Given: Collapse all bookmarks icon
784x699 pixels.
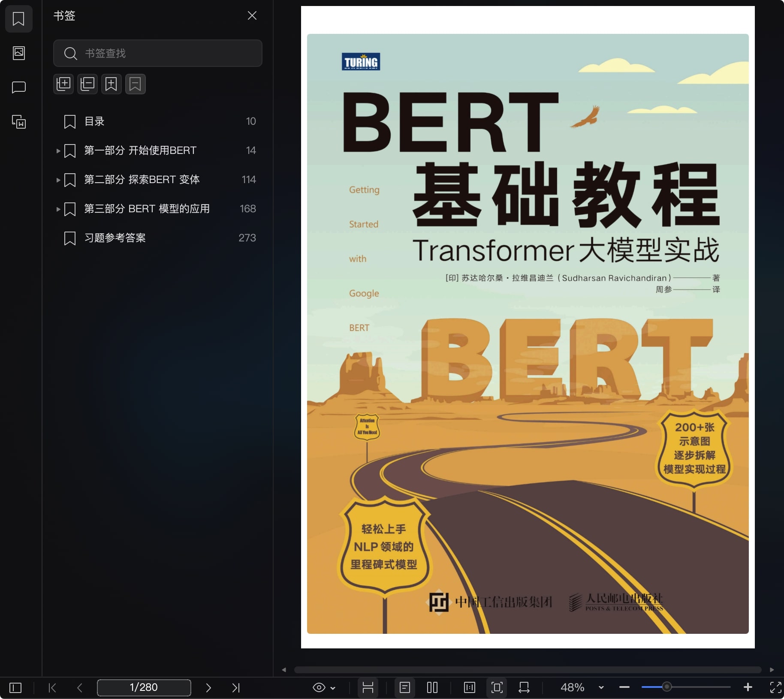Looking at the screenshot, I should [87, 84].
